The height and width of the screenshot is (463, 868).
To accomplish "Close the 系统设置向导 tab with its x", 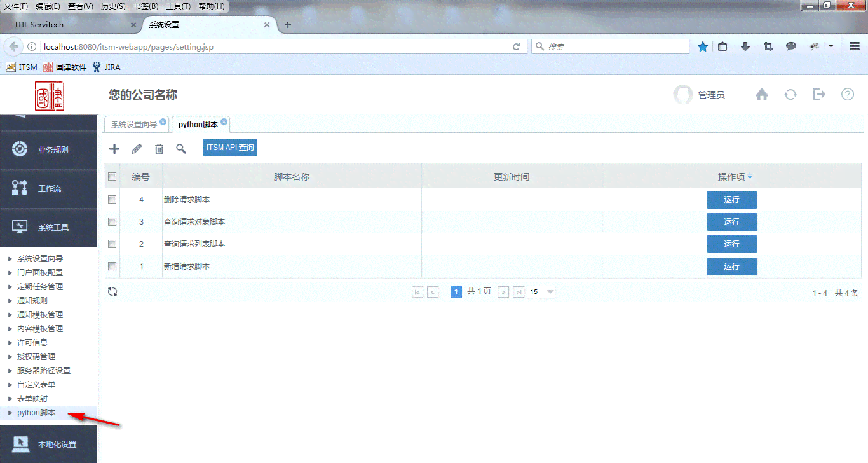I will pos(163,121).
